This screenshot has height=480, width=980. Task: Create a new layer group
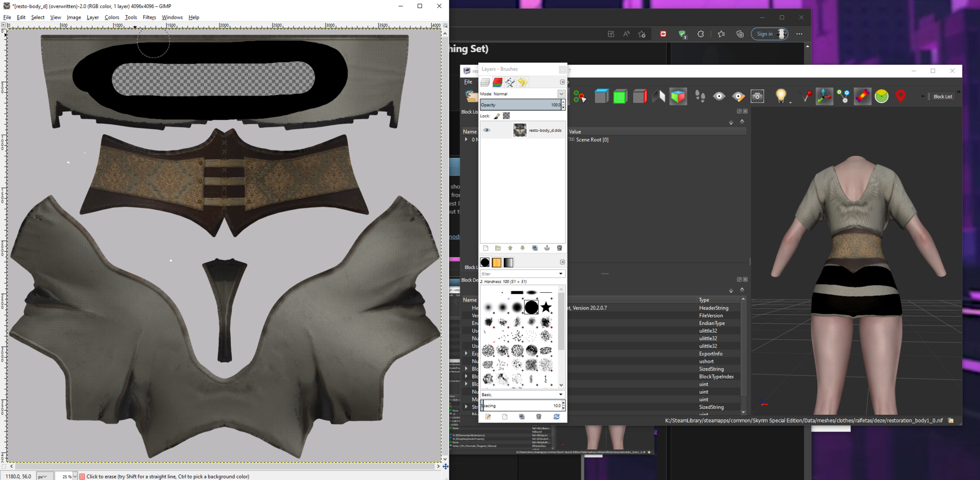[498, 248]
